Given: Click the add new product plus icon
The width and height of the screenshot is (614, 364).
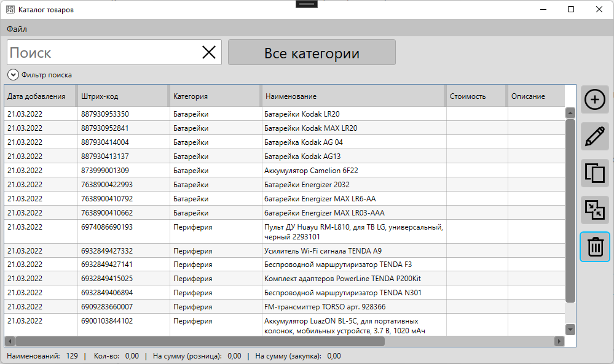Looking at the screenshot, I should coord(594,99).
